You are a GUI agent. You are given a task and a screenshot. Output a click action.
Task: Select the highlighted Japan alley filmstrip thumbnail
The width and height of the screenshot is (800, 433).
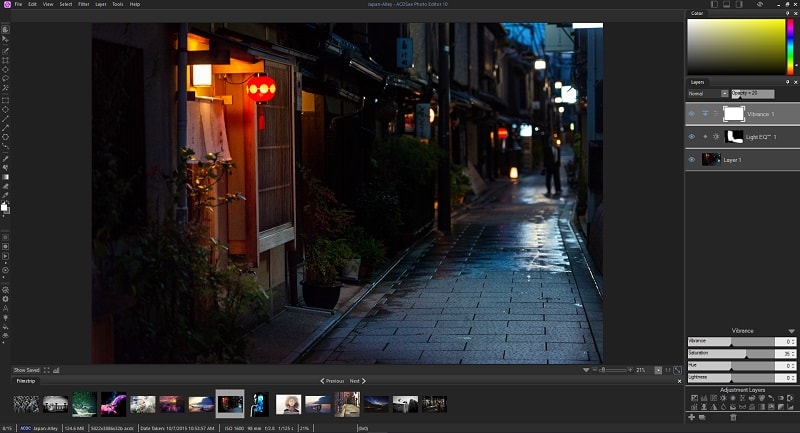[230, 404]
